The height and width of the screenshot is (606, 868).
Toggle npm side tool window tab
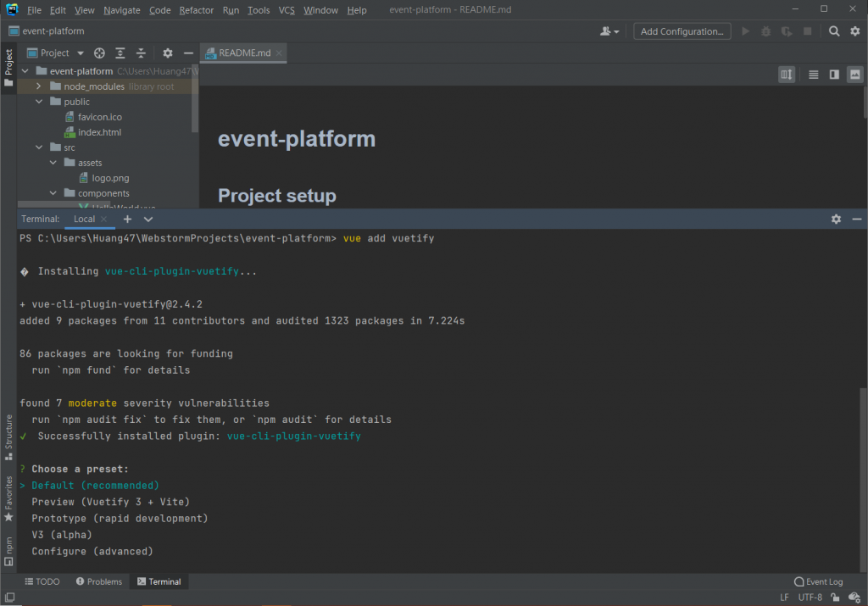pyautogui.click(x=8, y=552)
